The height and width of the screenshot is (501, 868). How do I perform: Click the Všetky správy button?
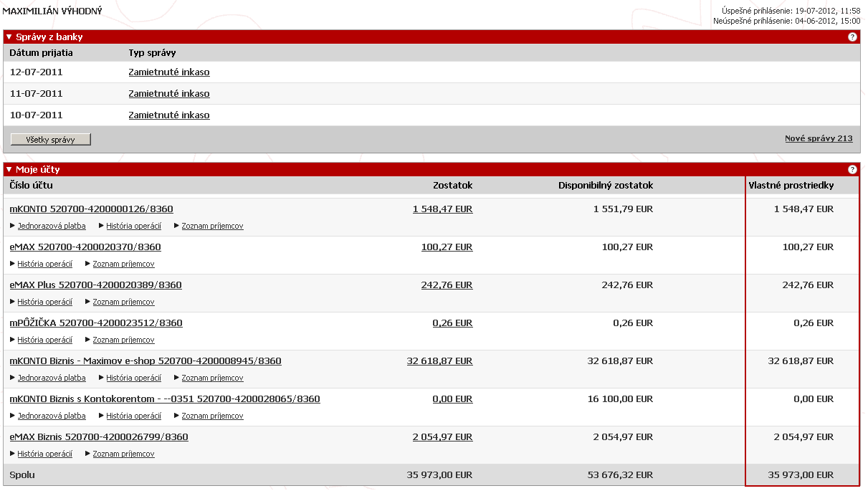pyautogui.click(x=51, y=140)
